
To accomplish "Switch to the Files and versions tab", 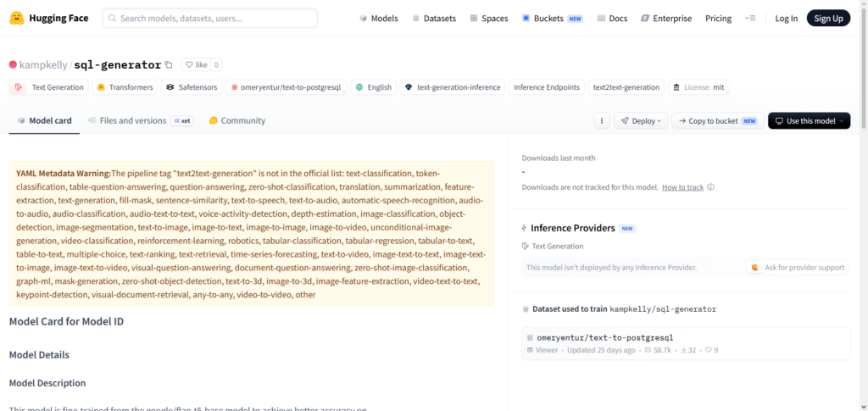I will pyautogui.click(x=140, y=120).
